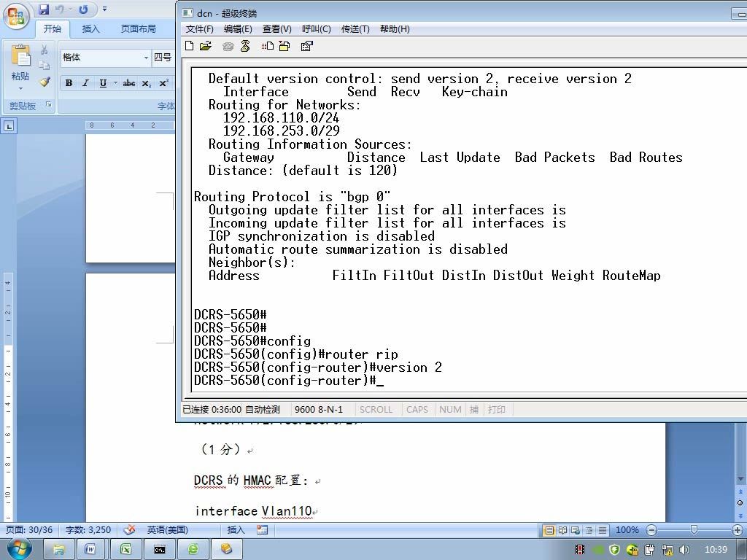Open the 编辑(E) menu in HyperTerminal

238,29
